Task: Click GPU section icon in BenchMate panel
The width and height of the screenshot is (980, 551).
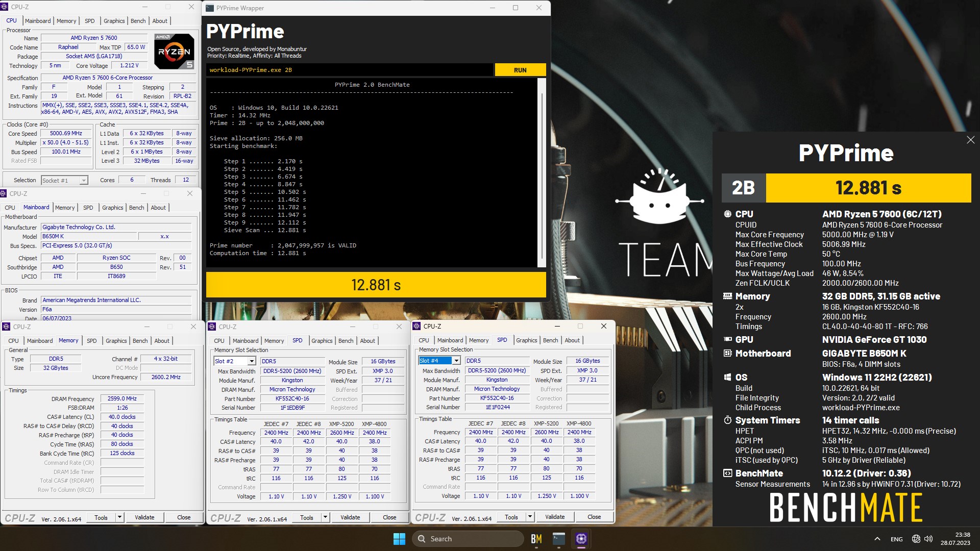Action: pos(727,339)
